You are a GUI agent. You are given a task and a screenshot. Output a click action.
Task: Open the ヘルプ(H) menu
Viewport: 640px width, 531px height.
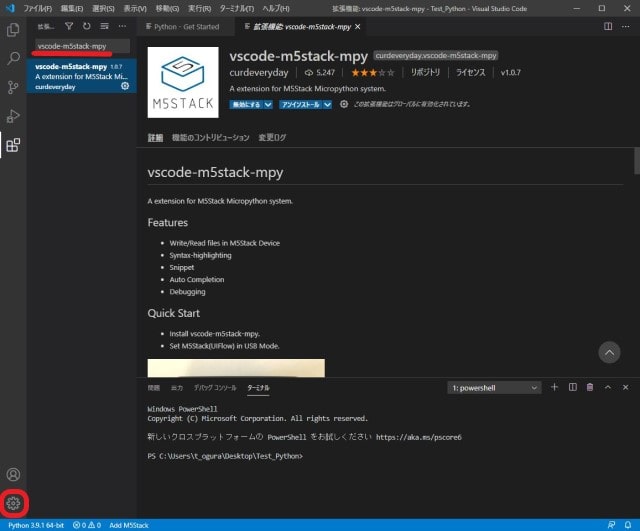pos(276,8)
